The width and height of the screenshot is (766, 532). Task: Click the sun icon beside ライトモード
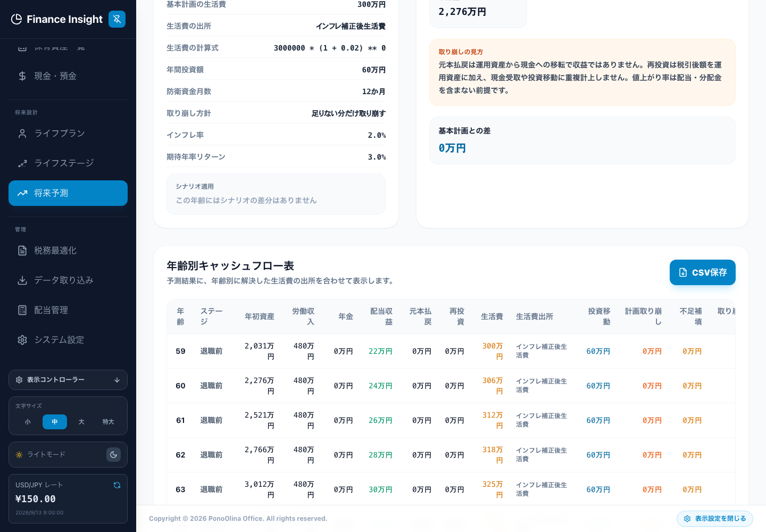point(19,455)
